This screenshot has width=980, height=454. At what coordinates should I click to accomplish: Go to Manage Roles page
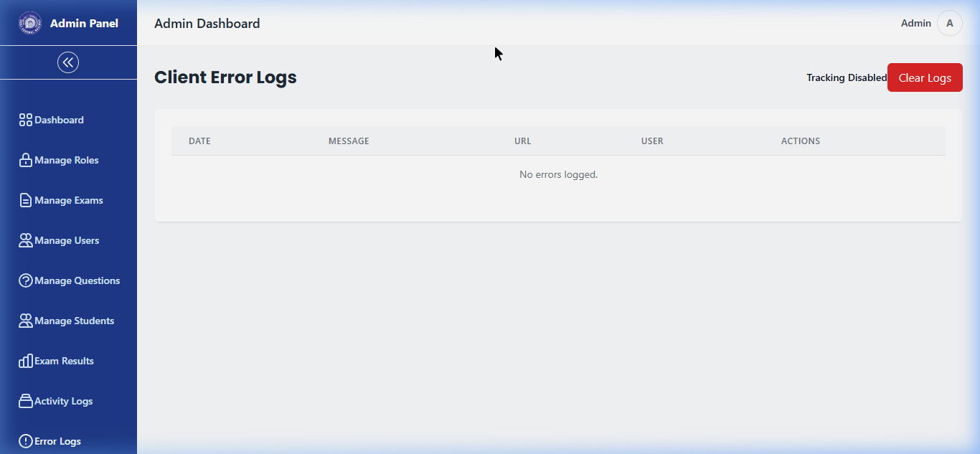68,160
